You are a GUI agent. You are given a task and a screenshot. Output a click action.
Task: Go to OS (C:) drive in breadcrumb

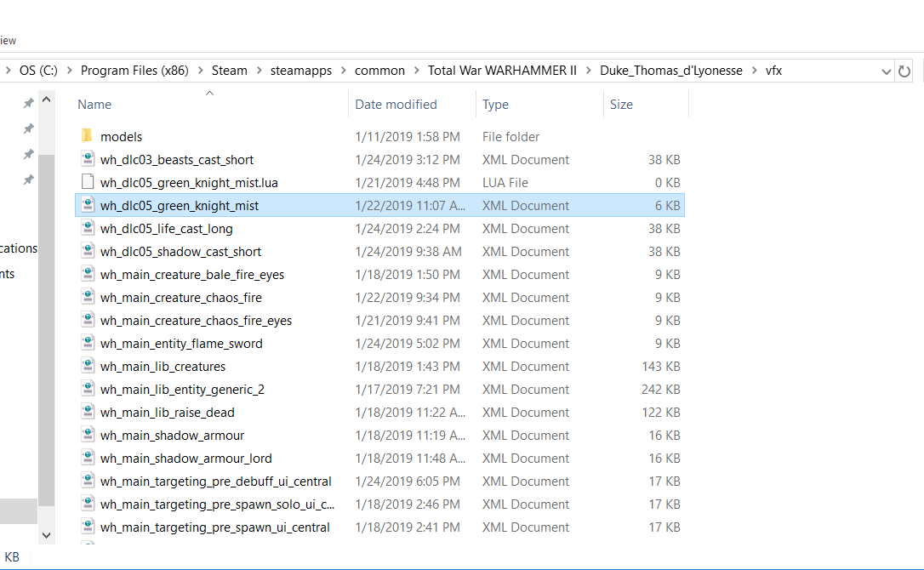(38, 70)
